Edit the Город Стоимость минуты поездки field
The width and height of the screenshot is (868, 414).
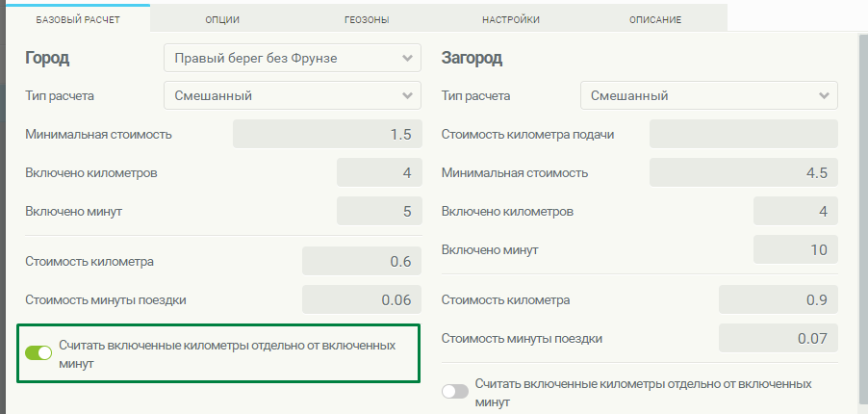coord(361,299)
